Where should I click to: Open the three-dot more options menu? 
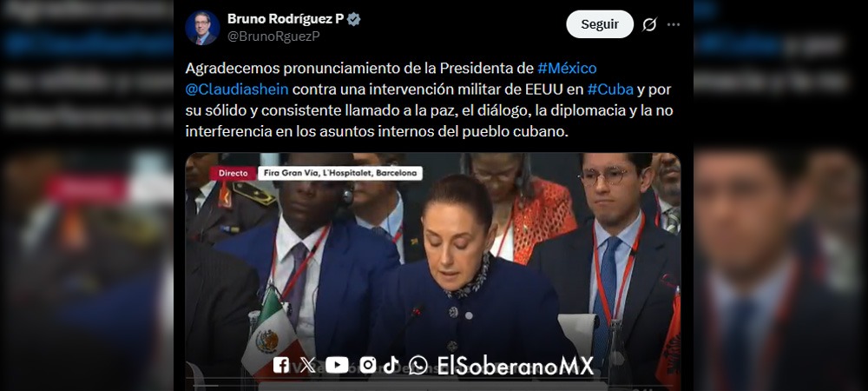point(674,24)
